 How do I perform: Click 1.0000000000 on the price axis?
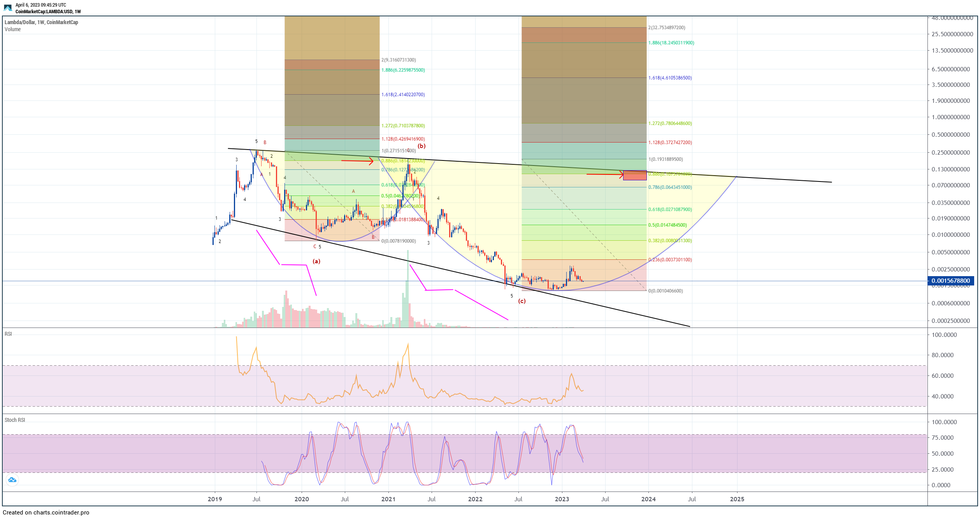950,117
